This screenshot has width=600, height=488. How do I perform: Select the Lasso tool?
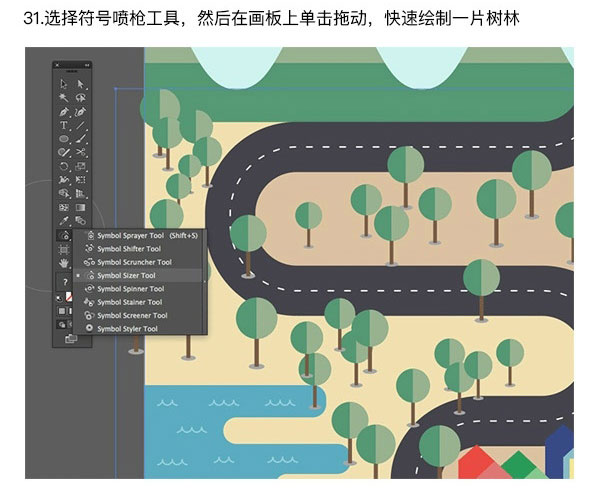(80, 98)
